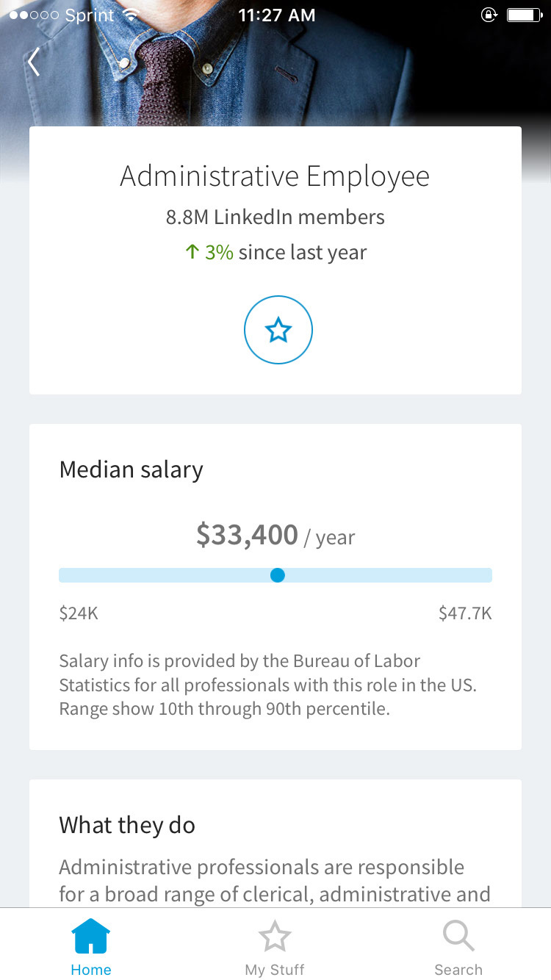Select the blue median salary slider dot
The image size is (551, 980).
(277, 575)
